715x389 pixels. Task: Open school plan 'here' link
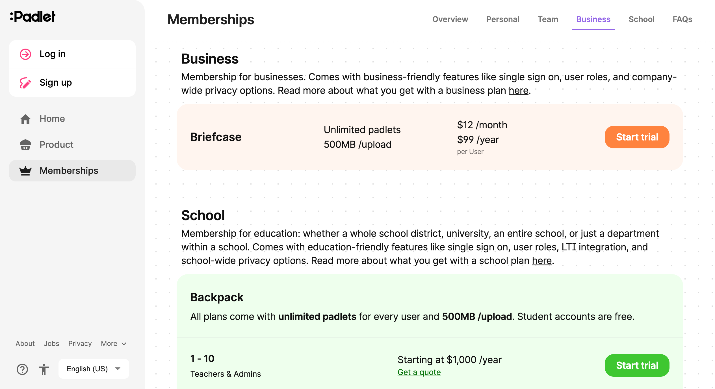coord(542,260)
